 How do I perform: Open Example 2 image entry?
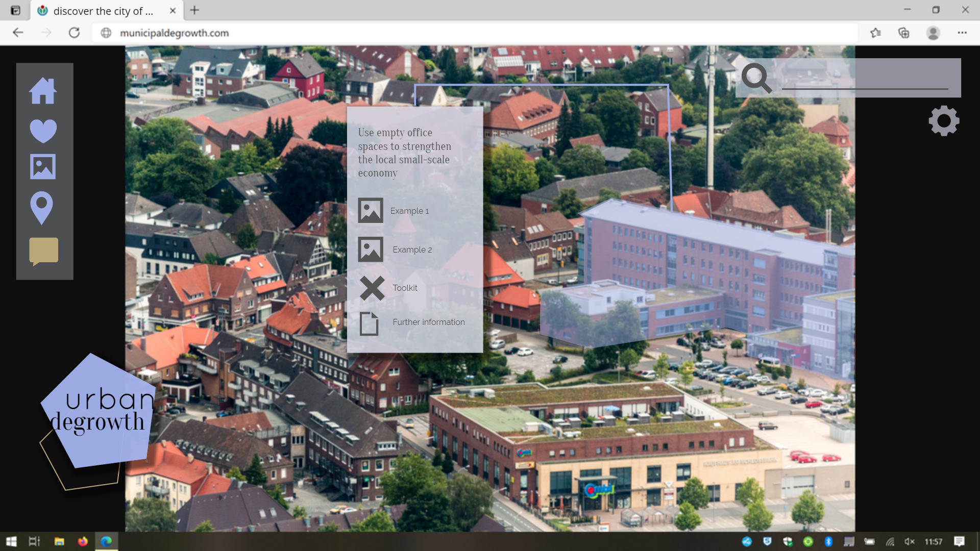tap(371, 249)
